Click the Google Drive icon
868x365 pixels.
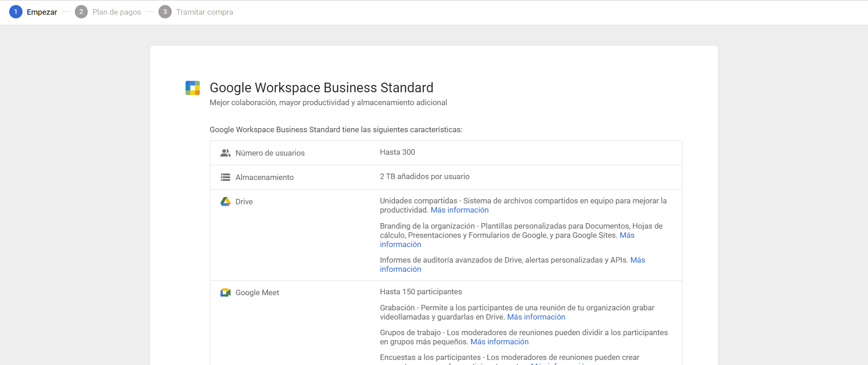pos(225,202)
